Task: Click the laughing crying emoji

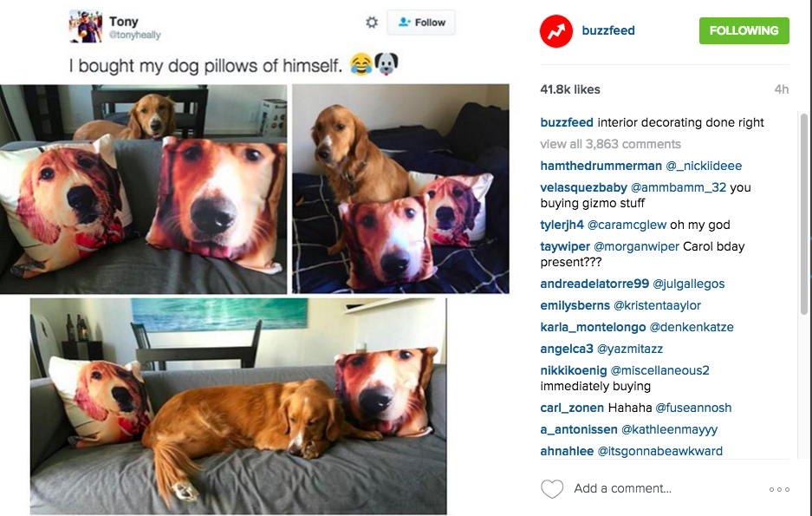Action: (x=361, y=65)
